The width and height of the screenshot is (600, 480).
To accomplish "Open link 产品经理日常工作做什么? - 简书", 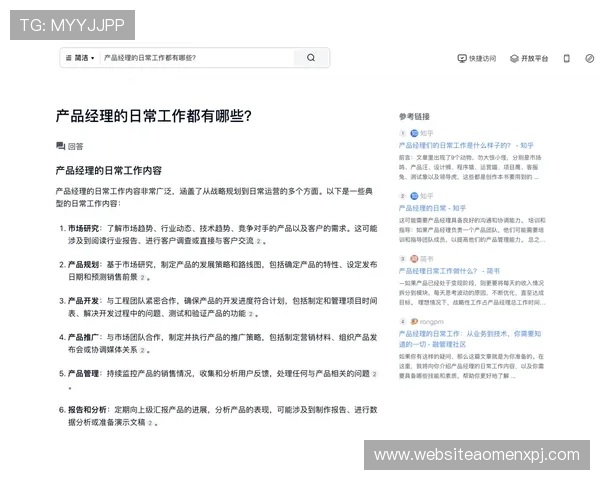I will (449, 271).
